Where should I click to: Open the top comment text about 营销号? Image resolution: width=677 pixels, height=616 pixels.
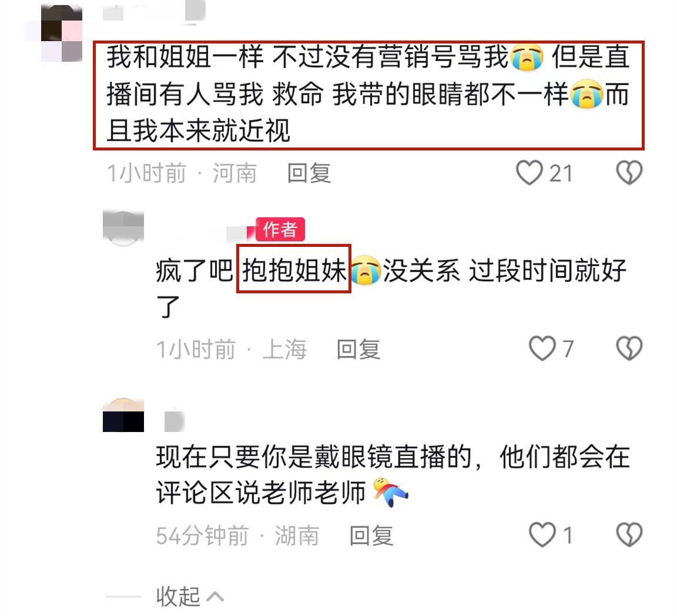tap(368, 95)
